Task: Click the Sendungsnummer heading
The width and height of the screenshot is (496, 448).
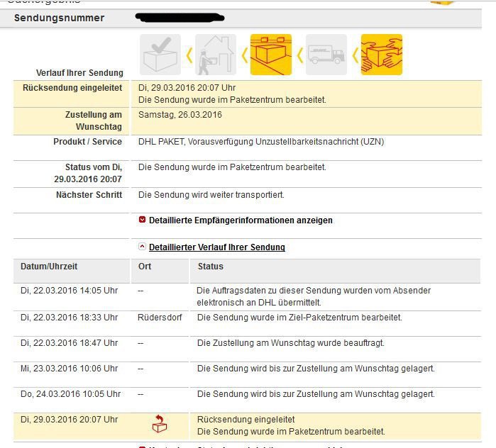Action: click(x=59, y=18)
